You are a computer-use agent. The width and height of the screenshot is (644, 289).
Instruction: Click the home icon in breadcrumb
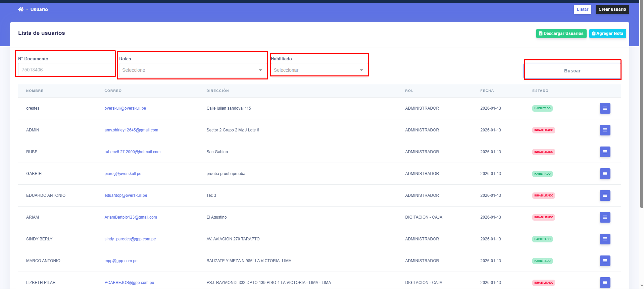(x=21, y=9)
